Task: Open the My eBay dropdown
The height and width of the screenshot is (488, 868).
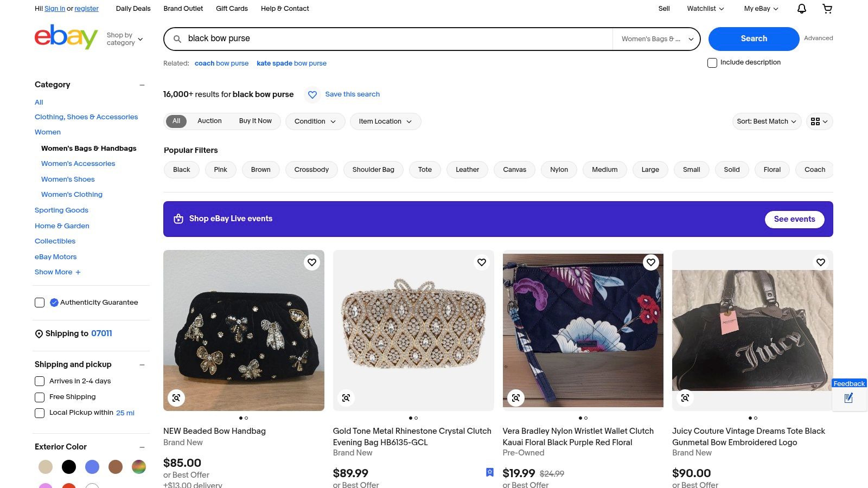Action: (x=761, y=9)
